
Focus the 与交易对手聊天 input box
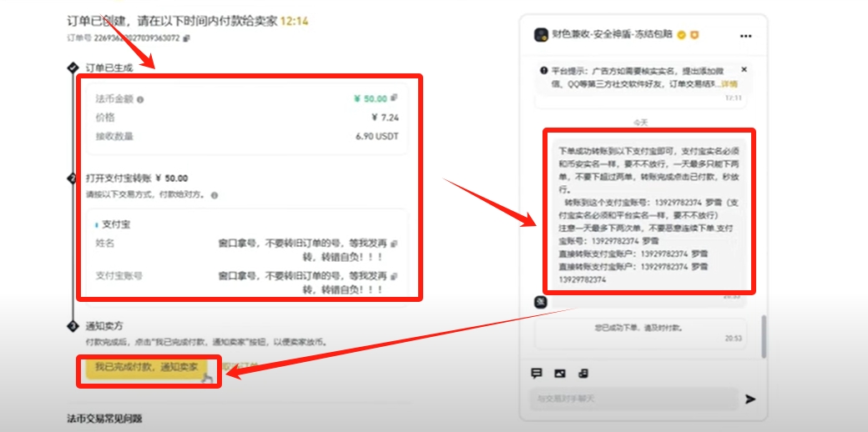coord(633,399)
